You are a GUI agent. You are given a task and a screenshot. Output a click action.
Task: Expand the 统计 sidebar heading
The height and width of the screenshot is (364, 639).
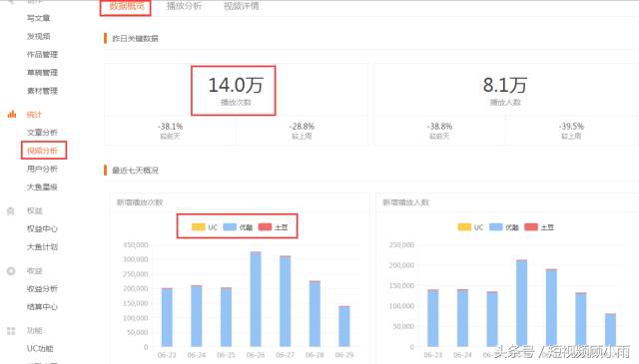(x=34, y=115)
